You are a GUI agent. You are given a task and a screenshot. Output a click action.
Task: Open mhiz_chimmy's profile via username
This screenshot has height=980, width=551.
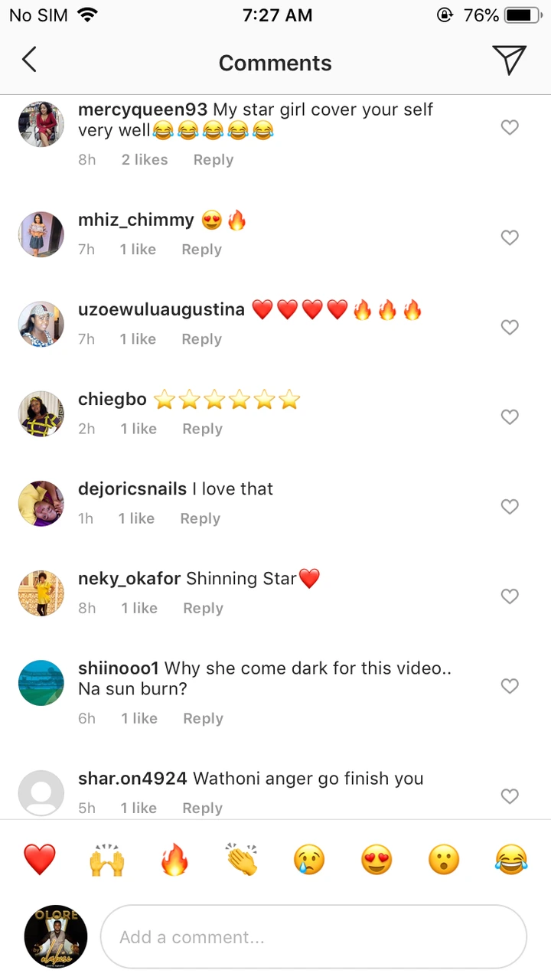136,220
